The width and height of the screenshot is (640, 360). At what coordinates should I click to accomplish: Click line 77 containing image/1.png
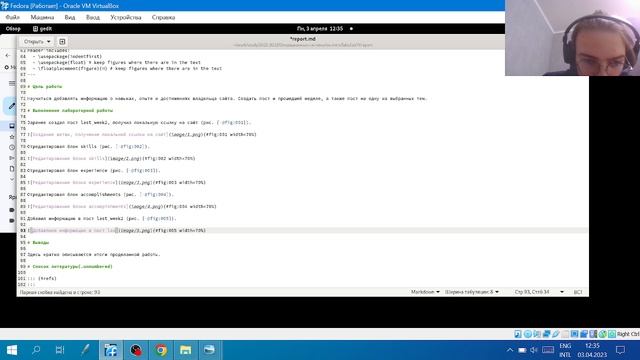click(142, 134)
